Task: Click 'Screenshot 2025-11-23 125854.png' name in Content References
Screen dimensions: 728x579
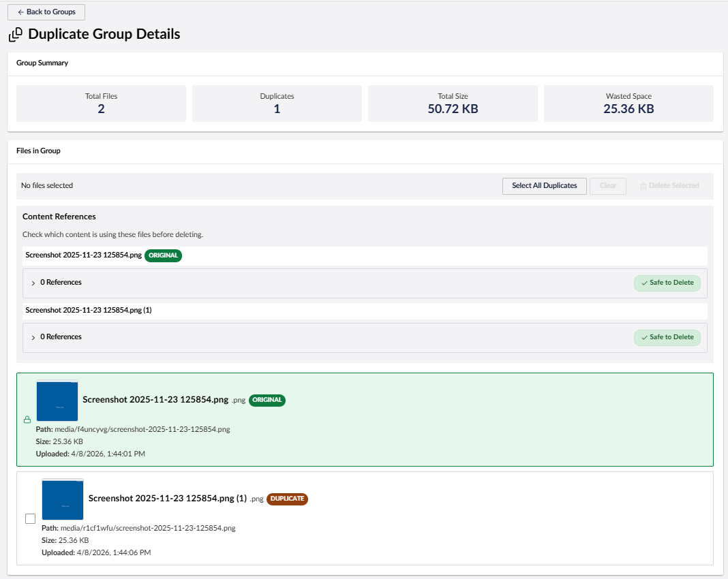Action: (84, 255)
